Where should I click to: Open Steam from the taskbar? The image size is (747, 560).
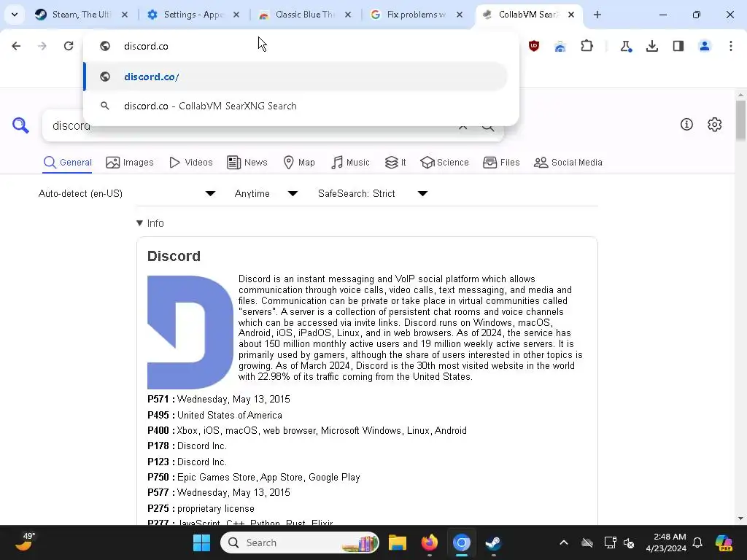(x=493, y=542)
